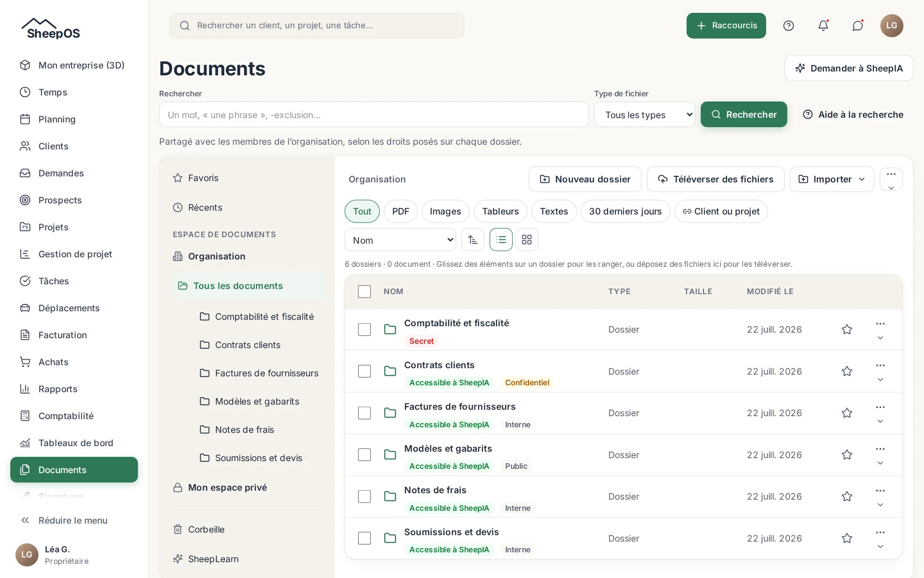Click Téléverser des fichiers button

(x=715, y=179)
